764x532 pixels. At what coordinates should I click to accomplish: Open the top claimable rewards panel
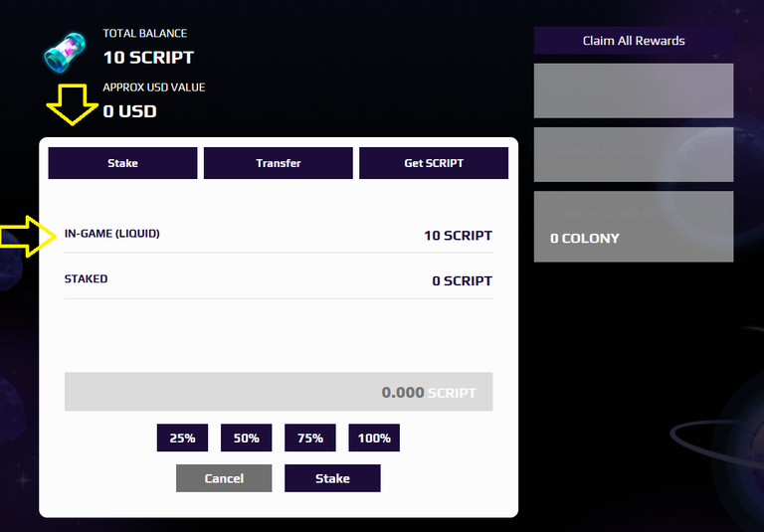(634, 90)
